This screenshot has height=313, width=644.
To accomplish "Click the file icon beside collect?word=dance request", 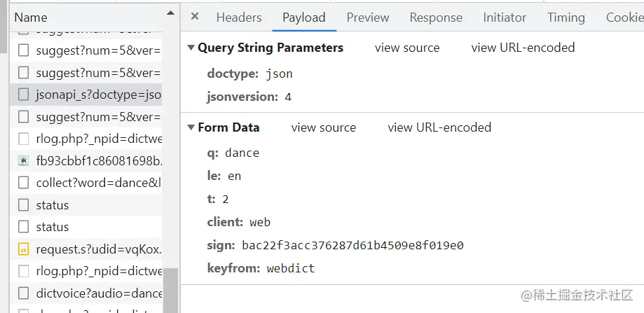I will click(x=24, y=183).
